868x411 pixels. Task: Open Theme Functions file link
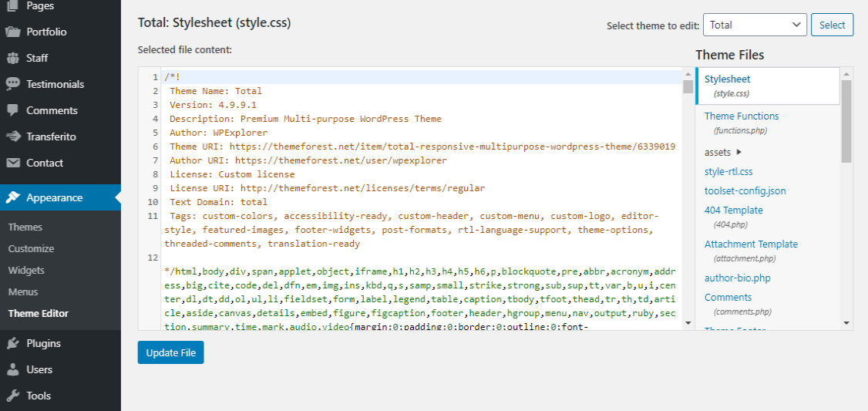[x=741, y=116]
